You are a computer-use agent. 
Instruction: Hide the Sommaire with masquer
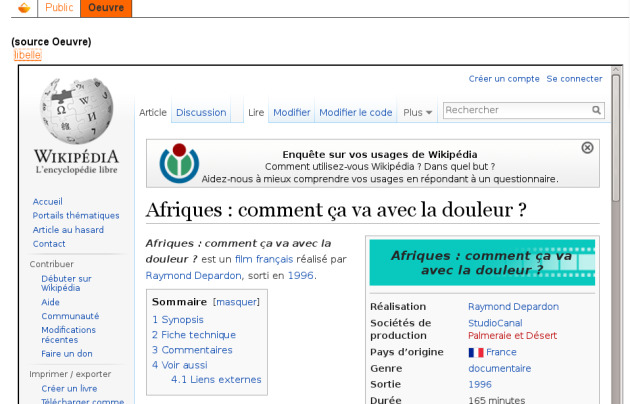(236, 302)
